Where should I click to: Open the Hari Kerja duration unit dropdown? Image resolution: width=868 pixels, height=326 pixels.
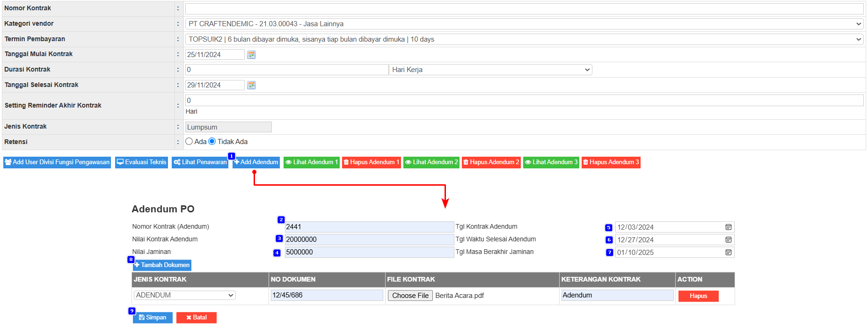(x=490, y=70)
